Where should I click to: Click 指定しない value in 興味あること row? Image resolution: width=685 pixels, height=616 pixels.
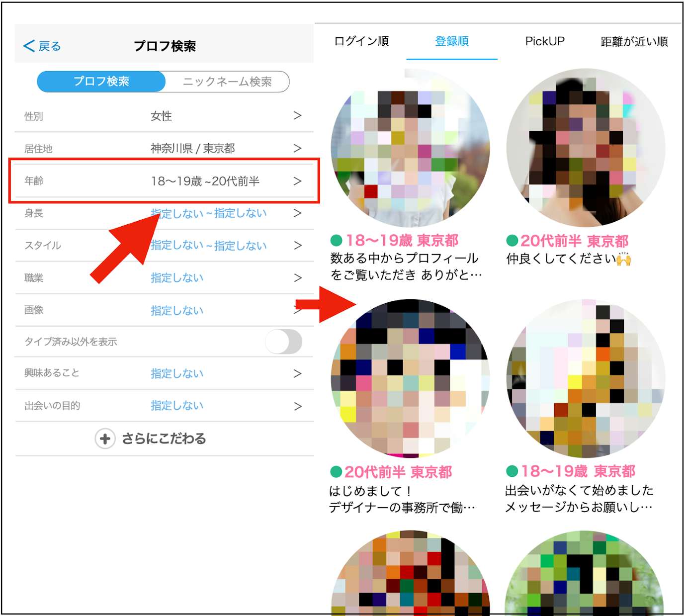coord(177,373)
